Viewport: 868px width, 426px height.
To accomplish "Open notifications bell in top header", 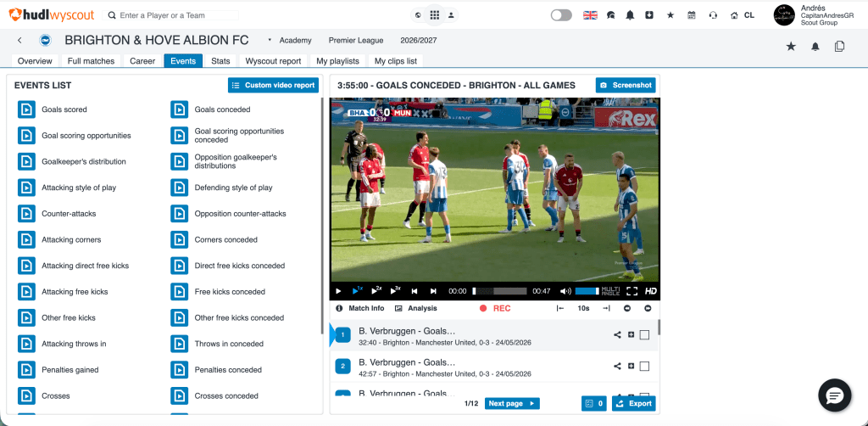I will point(630,15).
